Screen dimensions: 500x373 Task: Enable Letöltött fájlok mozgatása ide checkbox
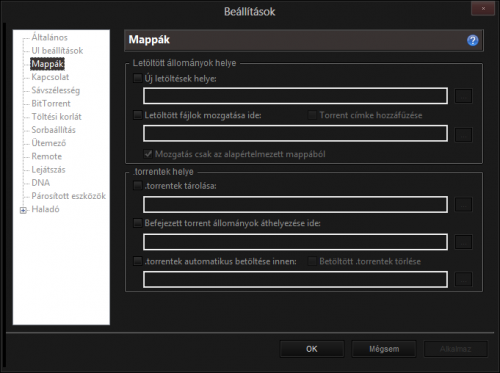(x=137, y=115)
